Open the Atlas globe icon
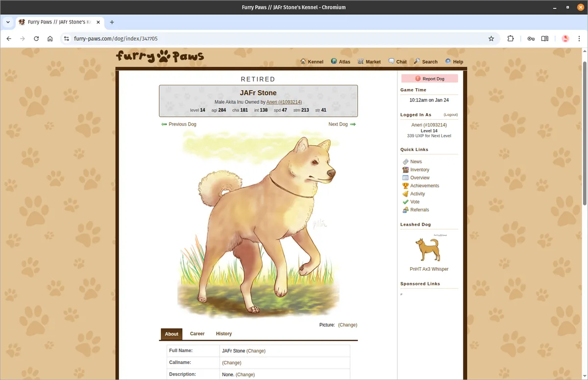 click(334, 61)
